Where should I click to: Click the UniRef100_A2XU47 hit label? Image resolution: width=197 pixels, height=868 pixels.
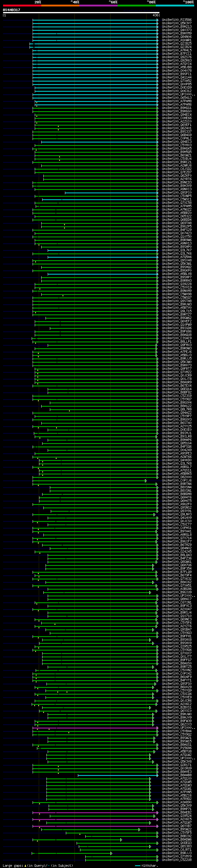pyautogui.click(x=177, y=609)
